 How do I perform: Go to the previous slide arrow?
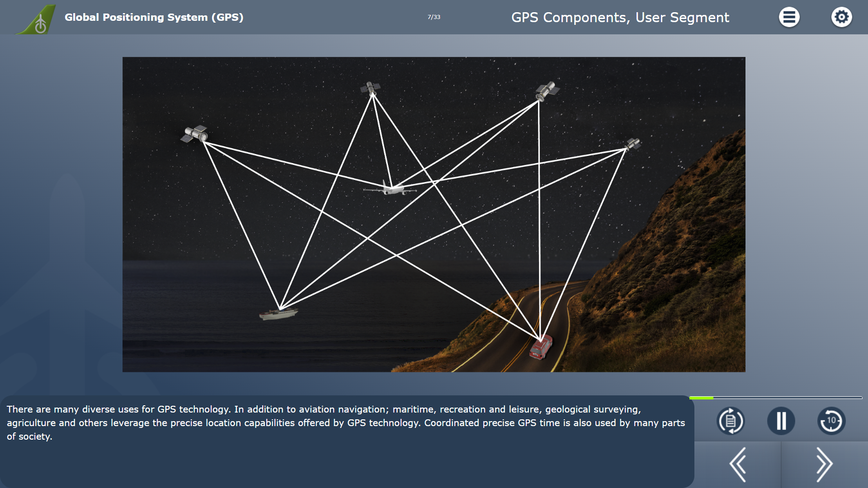coord(737,465)
